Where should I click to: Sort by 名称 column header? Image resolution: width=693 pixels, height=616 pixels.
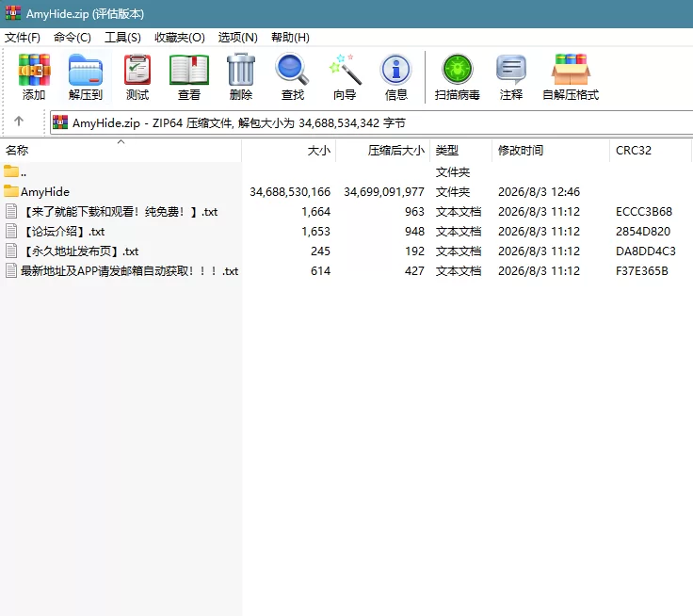[121, 151]
